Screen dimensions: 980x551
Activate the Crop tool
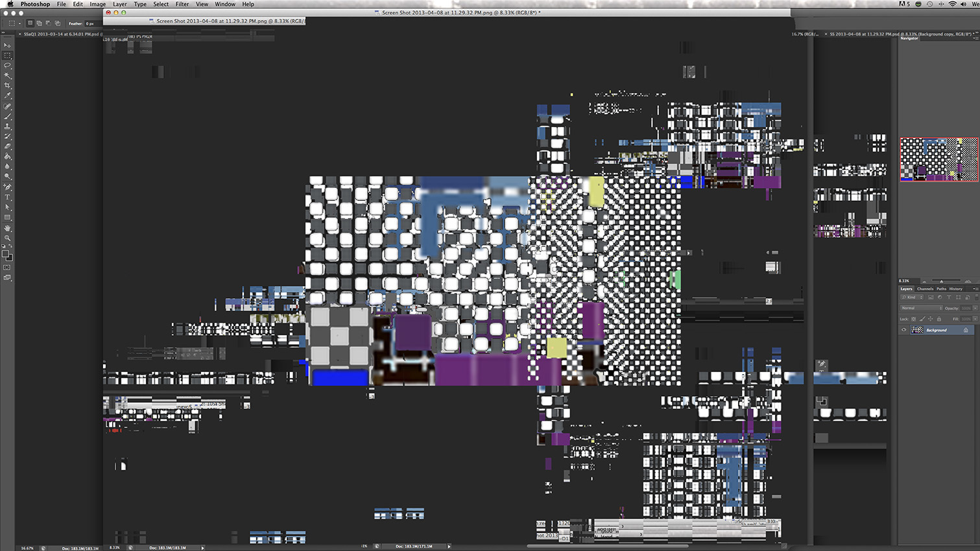[7, 86]
